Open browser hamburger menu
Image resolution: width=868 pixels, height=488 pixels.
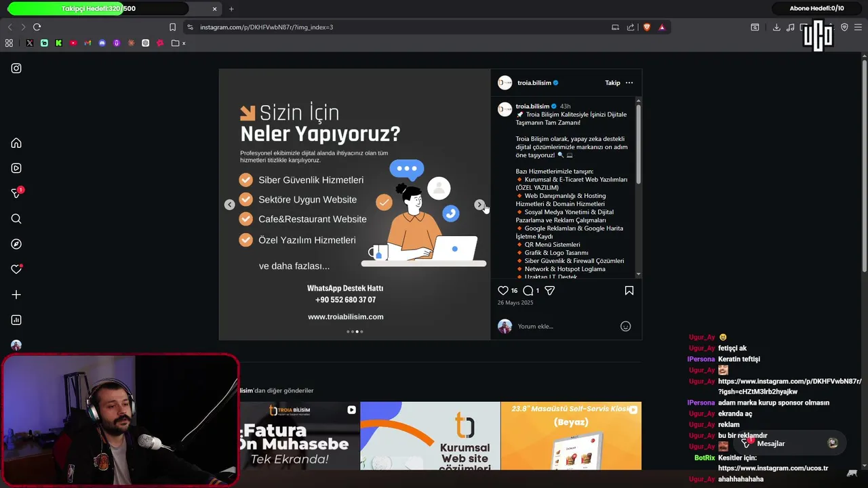click(859, 27)
